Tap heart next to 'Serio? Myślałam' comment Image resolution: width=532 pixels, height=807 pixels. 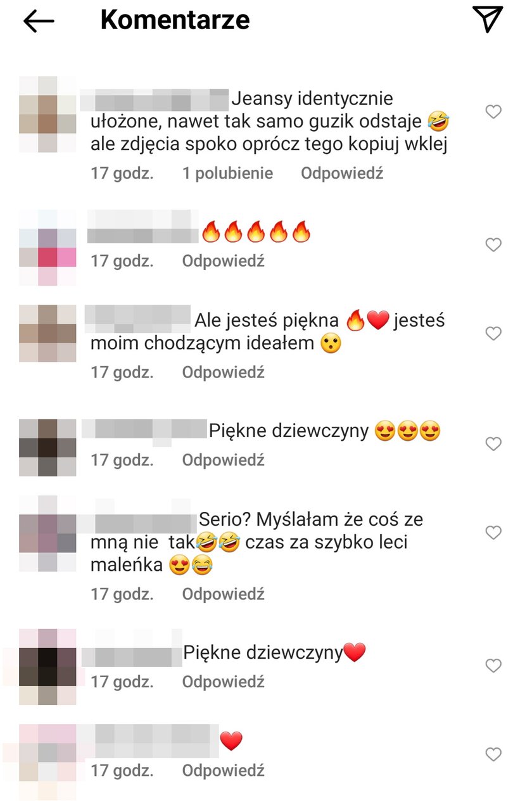pyautogui.click(x=493, y=533)
